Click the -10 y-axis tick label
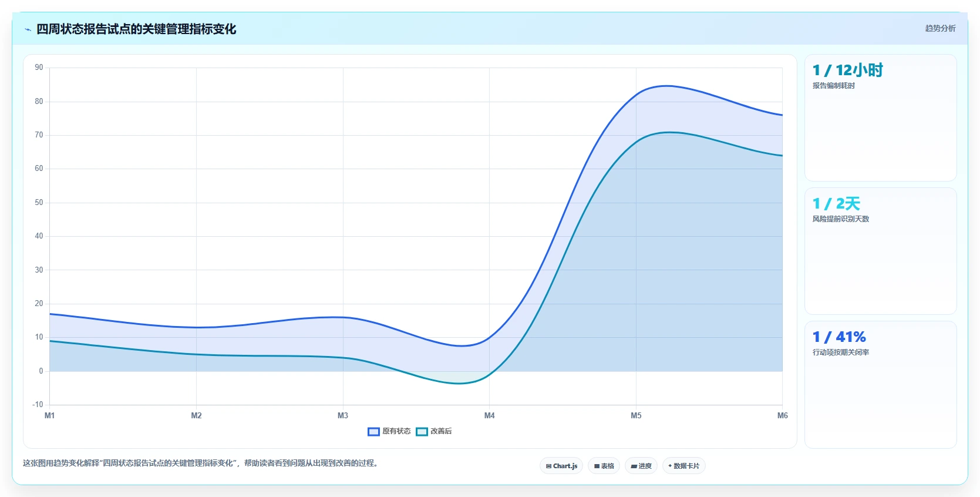Viewport: 980px width, 497px height. tap(38, 405)
